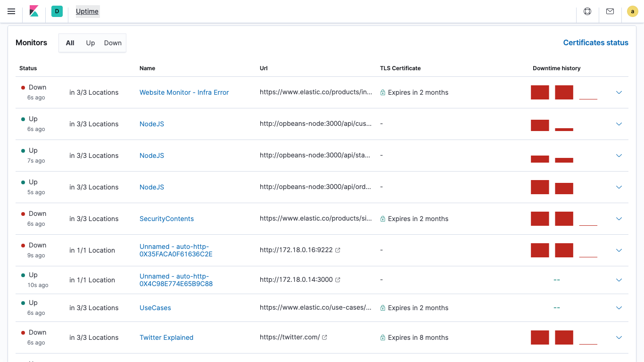Open the newsfeed mail icon
644x362 pixels.
point(610,11)
